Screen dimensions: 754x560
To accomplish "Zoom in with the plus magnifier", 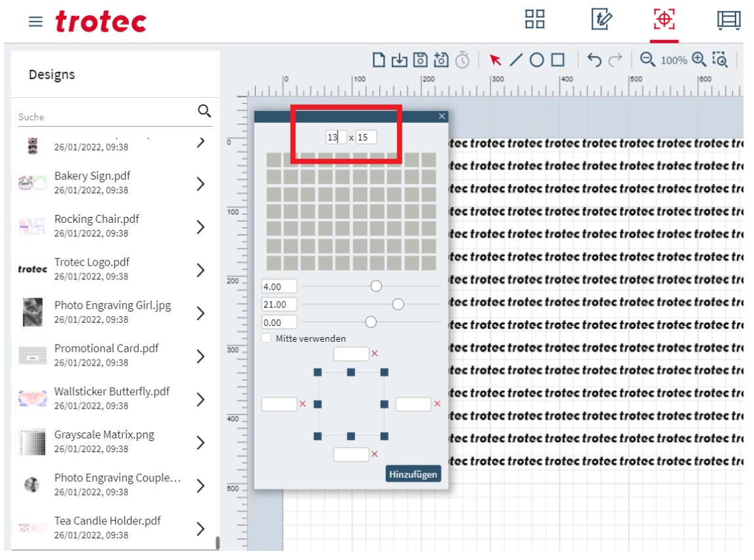I will [699, 60].
